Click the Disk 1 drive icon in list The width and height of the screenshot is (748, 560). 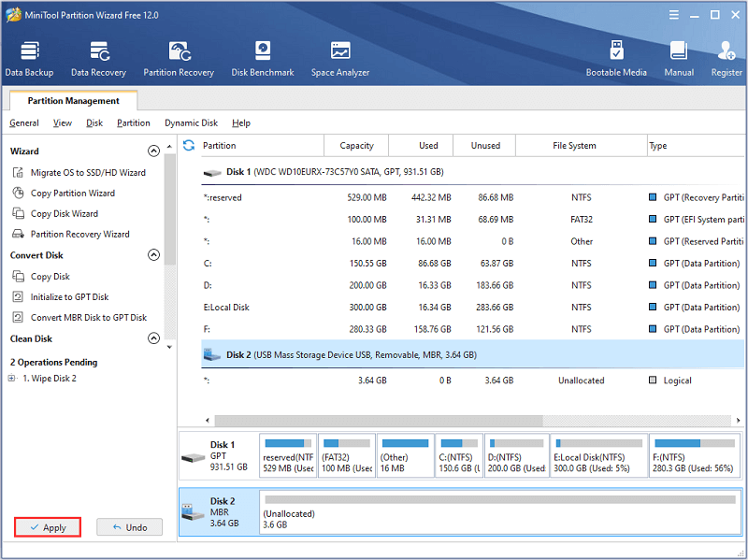pyautogui.click(x=212, y=173)
